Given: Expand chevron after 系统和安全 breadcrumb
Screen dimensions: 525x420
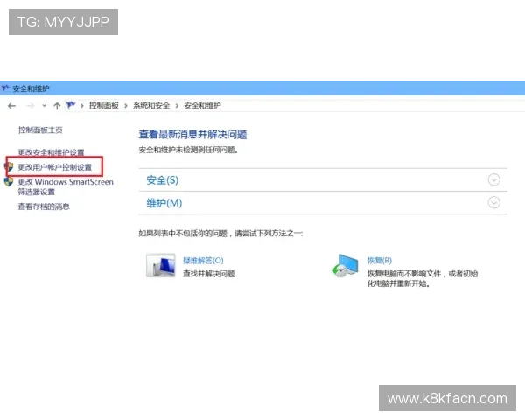Looking at the screenshot, I should [x=177, y=106].
